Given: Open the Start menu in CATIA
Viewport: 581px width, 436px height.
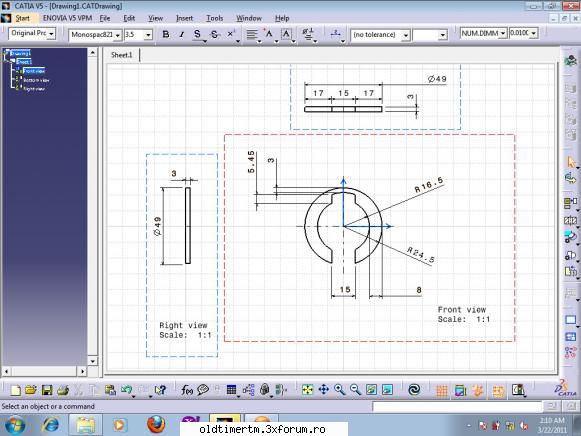Looking at the screenshot, I should (22, 18).
